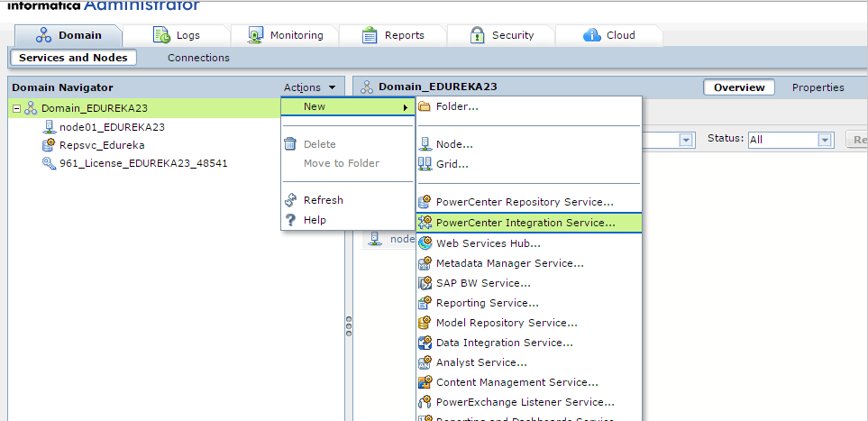Viewport: 868px width, 421px height.
Task: Choose Data Integration Service menu entry
Action: point(529,343)
